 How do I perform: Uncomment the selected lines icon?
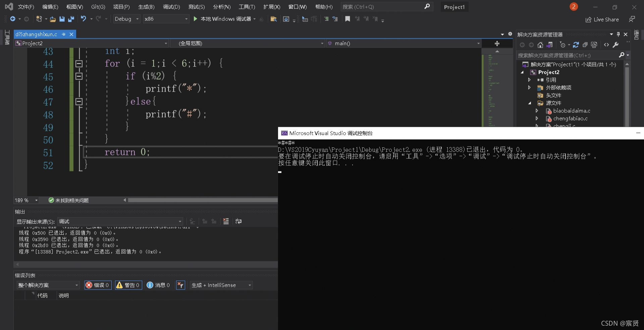[x=335, y=19]
